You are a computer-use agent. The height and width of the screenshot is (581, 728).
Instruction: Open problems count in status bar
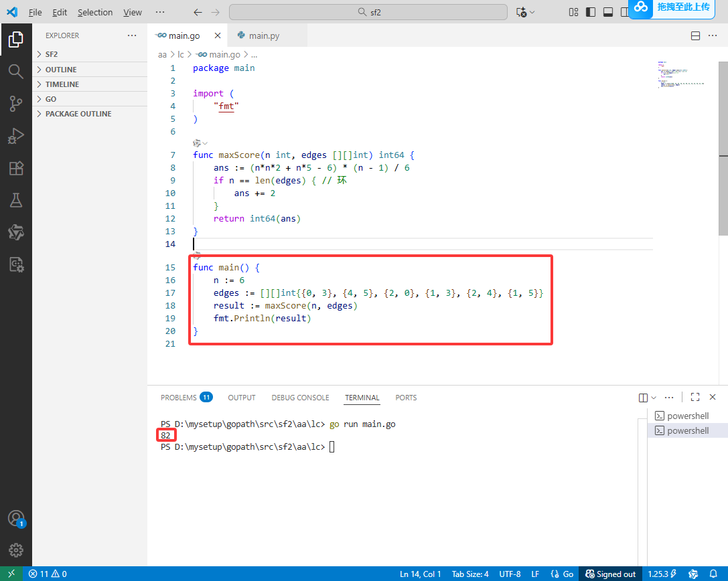point(48,574)
